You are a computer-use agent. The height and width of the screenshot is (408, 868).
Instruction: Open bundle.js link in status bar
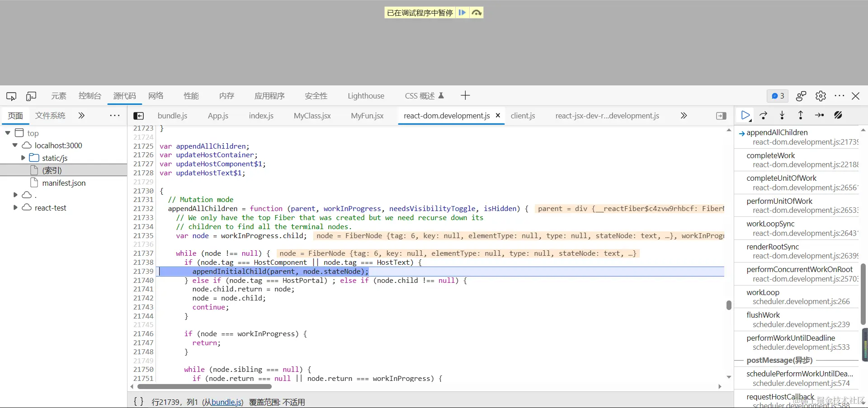(226, 402)
